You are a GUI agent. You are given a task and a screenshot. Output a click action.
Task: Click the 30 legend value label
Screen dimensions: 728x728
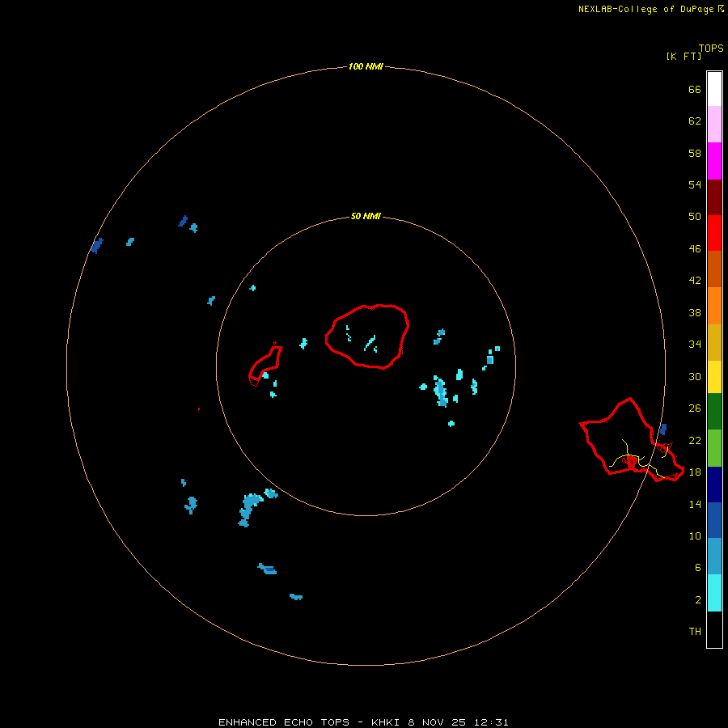click(x=695, y=376)
